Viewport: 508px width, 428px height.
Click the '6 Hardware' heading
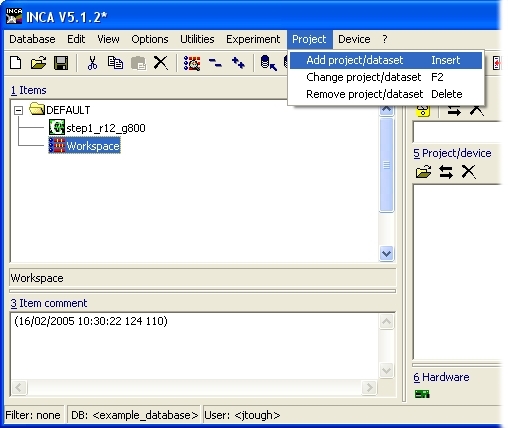pyautogui.click(x=441, y=377)
